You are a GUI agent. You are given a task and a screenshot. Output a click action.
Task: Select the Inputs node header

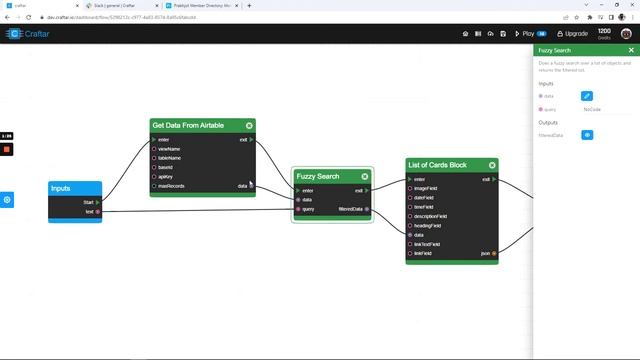coord(75,188)
